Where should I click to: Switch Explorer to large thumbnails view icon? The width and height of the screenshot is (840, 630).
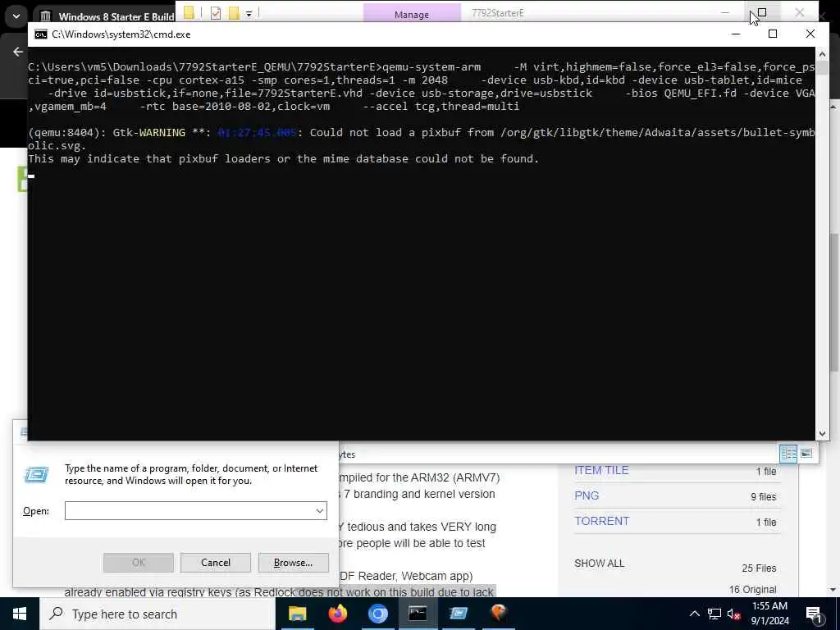(806, 454)
